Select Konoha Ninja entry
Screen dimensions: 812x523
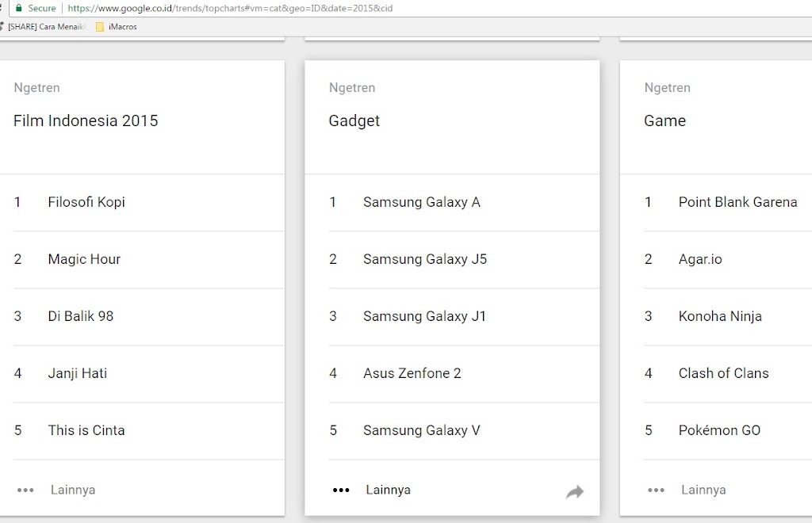[720, 316]
